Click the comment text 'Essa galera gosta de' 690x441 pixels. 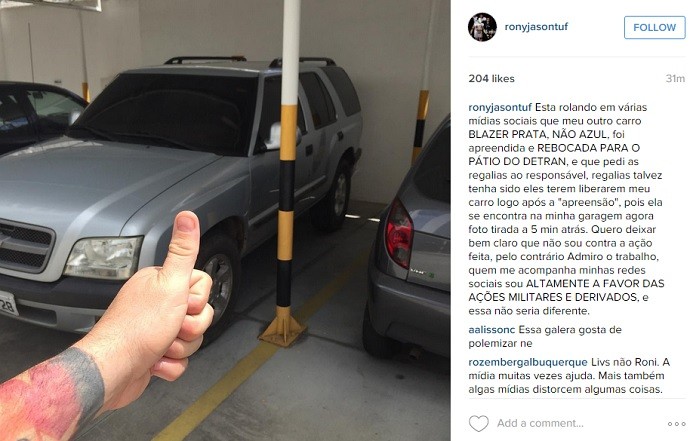pyautogui.click(x=570, y=330)
